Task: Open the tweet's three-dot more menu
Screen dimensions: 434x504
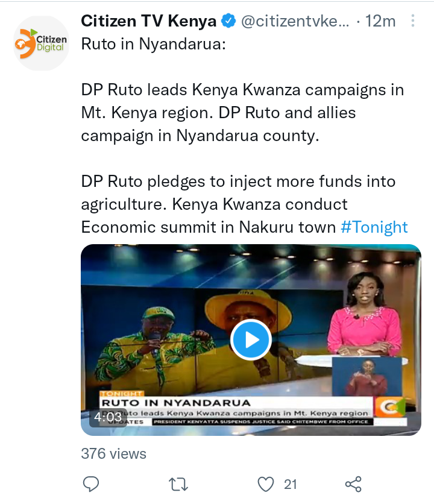Action: tap(413, 21)
